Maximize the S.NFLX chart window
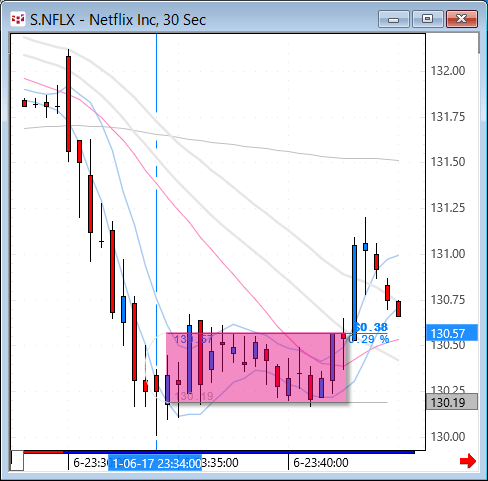Screen dimensions: 488x481 point(427,19)
